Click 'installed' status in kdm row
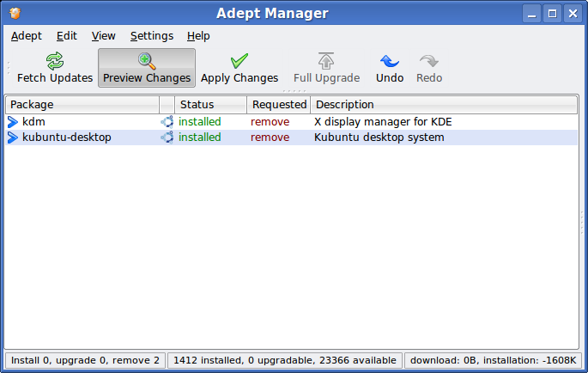The height and width of the screenshot is (373, 588). click(199, 122)
